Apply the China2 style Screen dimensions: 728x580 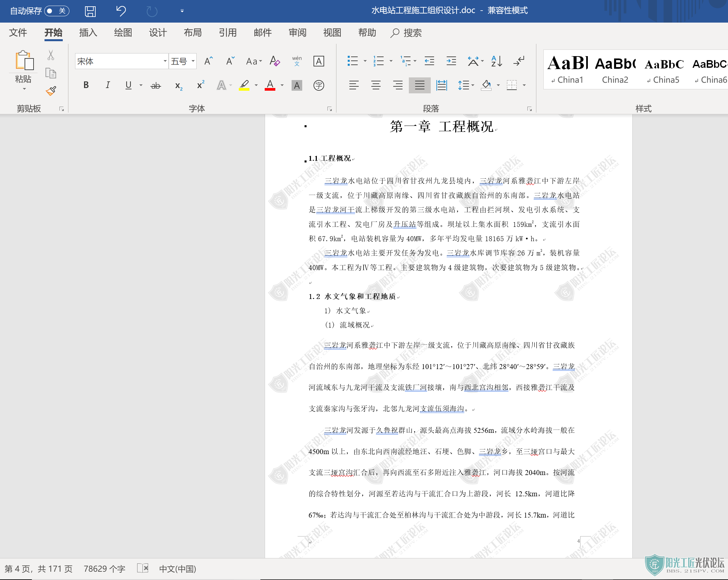pos(615,70)
